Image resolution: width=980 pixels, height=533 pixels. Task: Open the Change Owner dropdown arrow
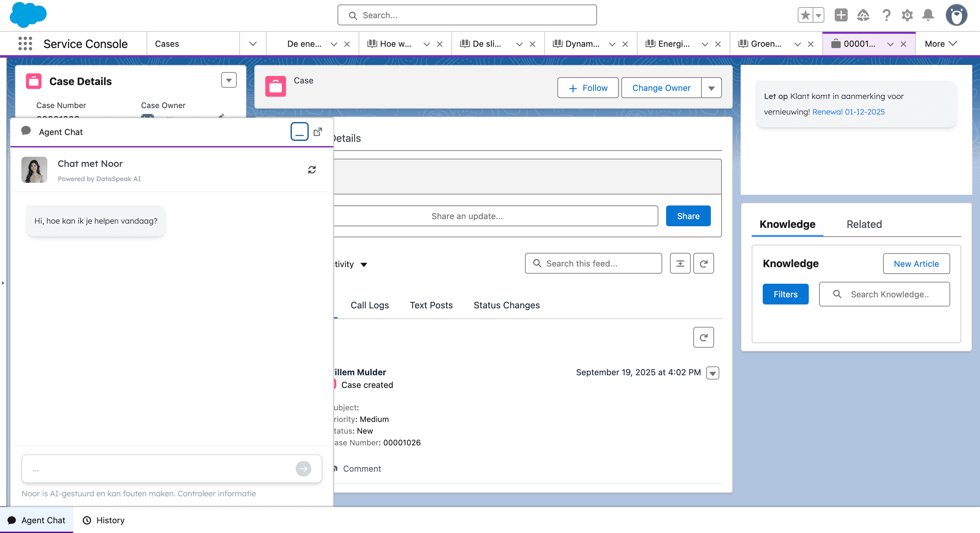711,88
